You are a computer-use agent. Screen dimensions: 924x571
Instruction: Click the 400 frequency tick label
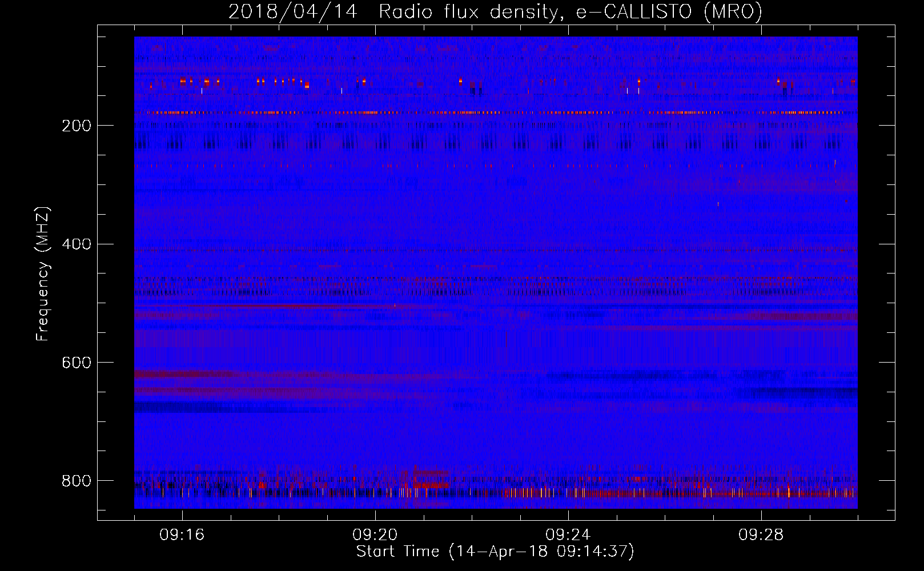pos(77,244)
